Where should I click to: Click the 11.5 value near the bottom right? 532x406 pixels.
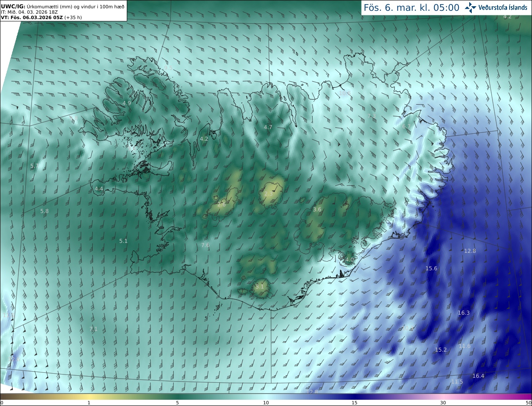457,382
